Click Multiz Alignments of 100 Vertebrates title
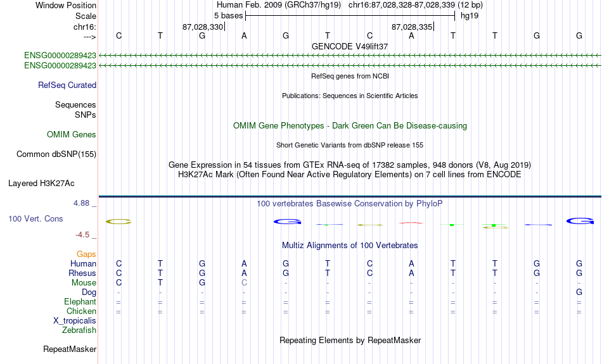602x364 pixels. point(350,246)
